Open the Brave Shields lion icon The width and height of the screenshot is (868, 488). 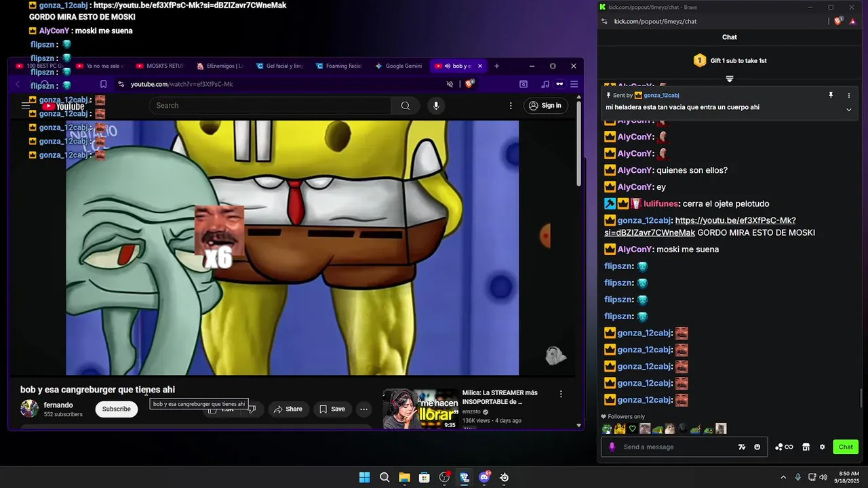469,84
